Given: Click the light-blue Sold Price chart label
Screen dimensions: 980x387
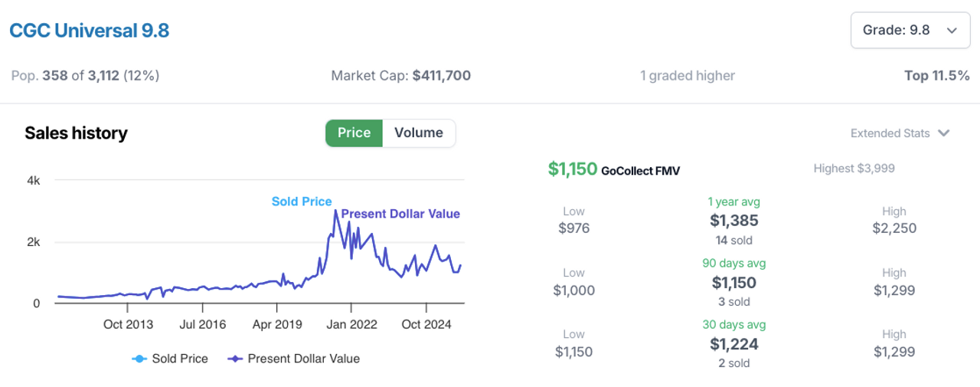Looking at the screenshot, I should [302, 202].
